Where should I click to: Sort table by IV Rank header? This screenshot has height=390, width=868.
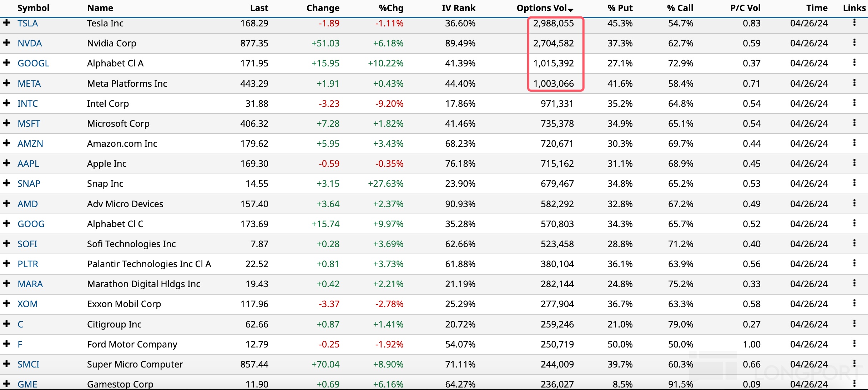[x=458, y=8]
